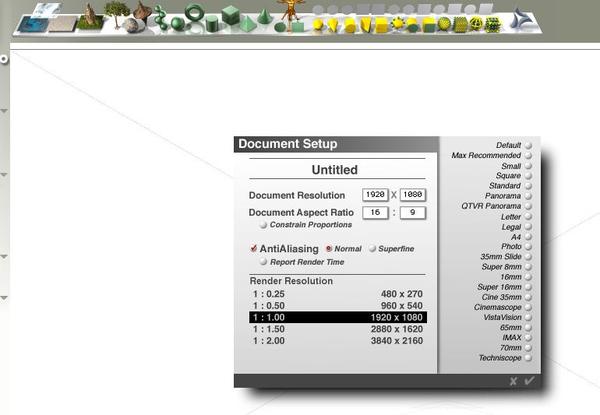Image resolution: width=600 pixels, height=415 pixels.
Task: Click the aspect ratio field showing 9
Action: point(413,212)
